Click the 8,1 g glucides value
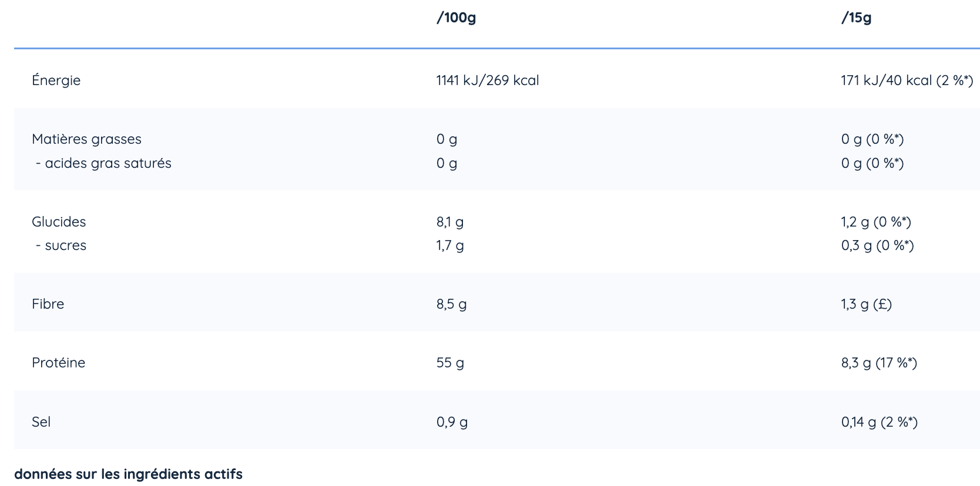Viewport: 980px width, 486px height. (449, 222)
